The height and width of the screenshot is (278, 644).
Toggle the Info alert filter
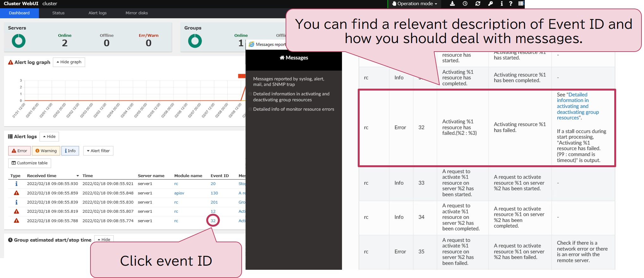coord(70,151)
